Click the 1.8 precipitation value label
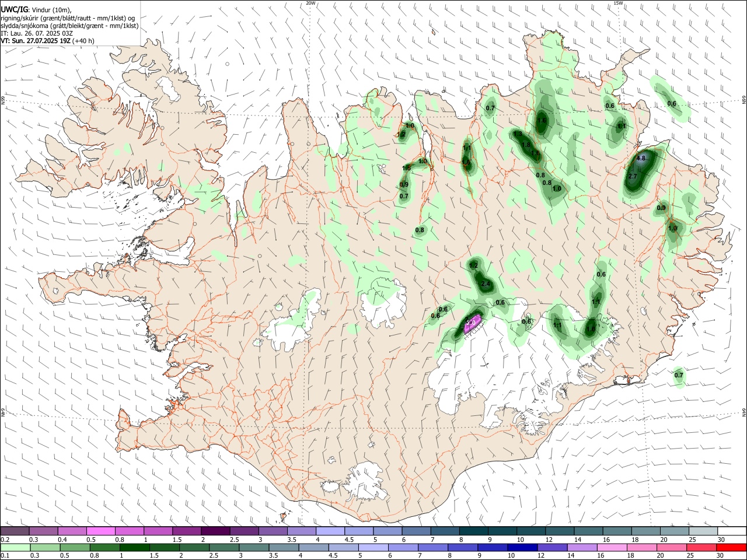 (x=526, y=145)
